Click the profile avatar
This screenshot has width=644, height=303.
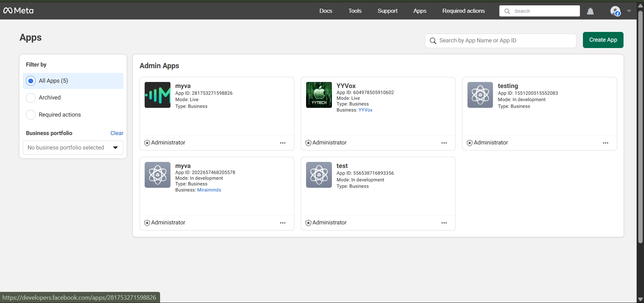pos(615,11)
